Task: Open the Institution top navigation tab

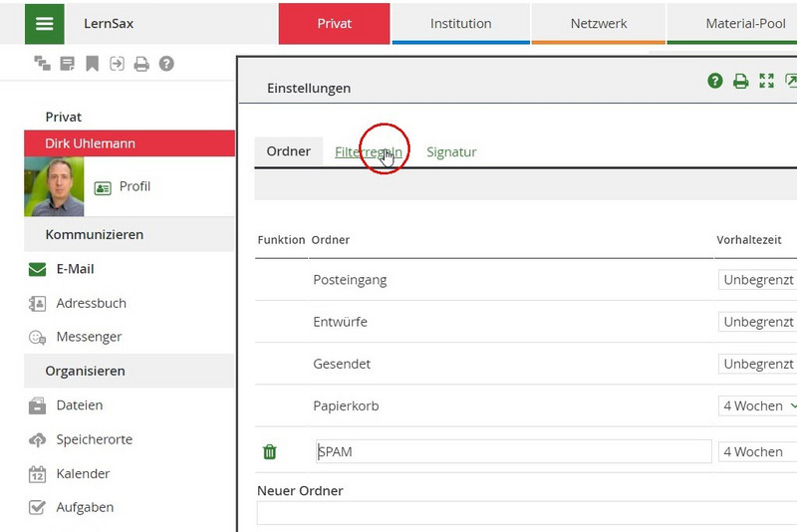Action: (460, 24)
